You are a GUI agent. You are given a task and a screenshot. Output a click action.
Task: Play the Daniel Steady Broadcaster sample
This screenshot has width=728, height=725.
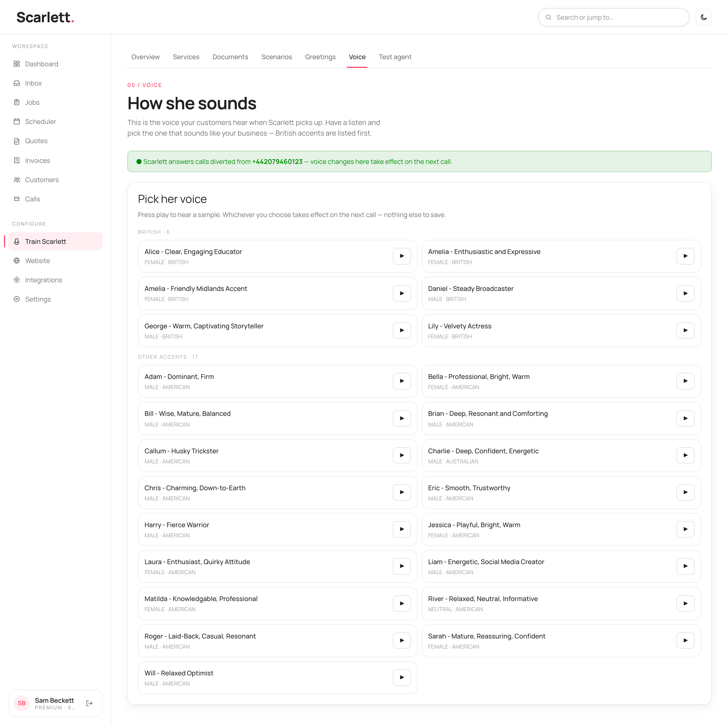(x=685, y=293)
